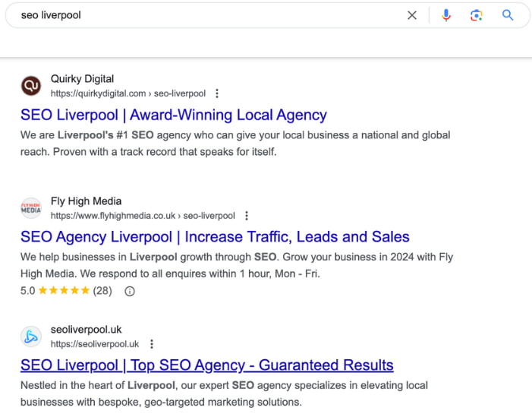
Task: Click the Quirky Digital favicon logo
Action: pos(31,86)
